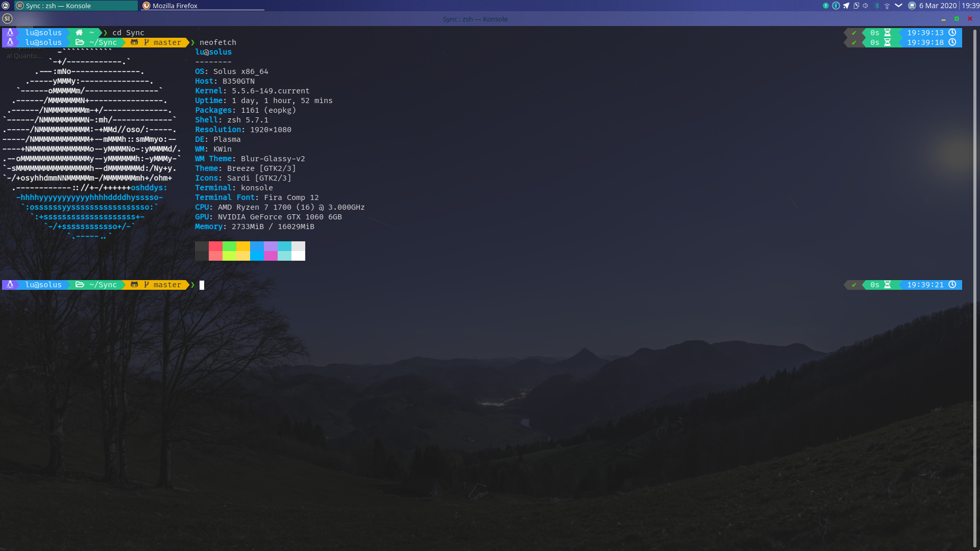
Task: Switch to the Mozilla Firefox task
Action: pos(202,6)
